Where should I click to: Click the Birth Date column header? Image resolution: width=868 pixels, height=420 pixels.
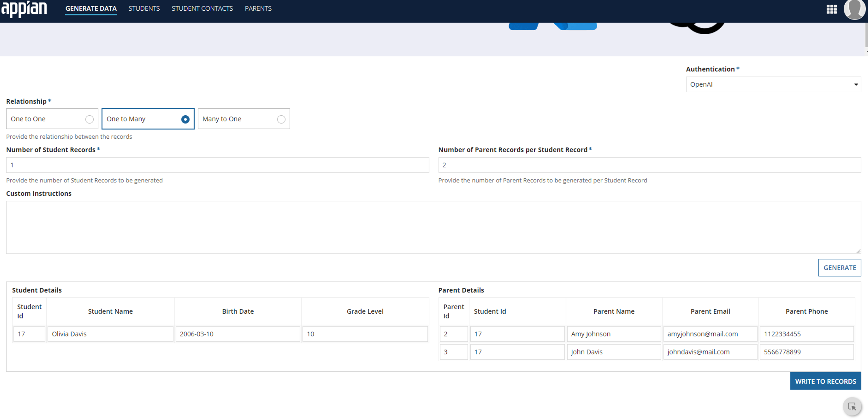[x=238, y=311]
